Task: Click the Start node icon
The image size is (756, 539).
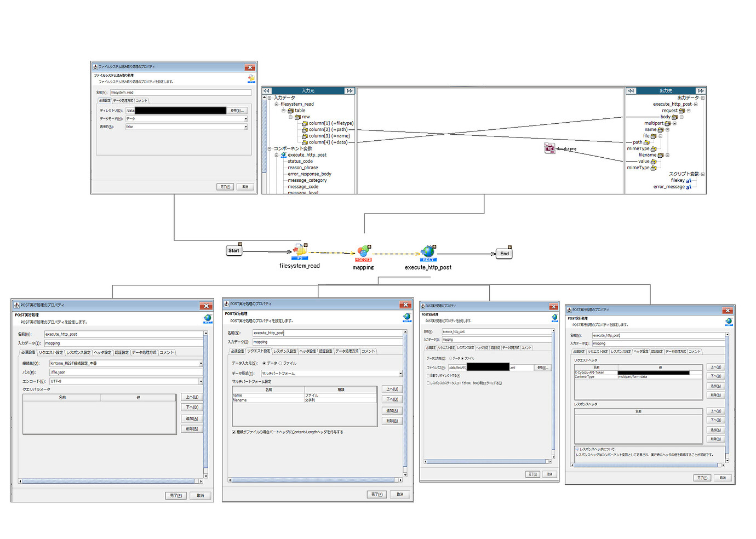Action: (233, 250)
